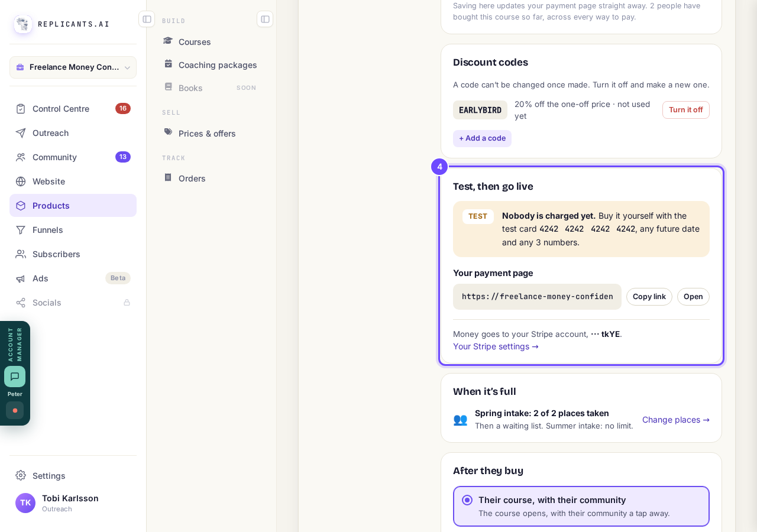Click the Ads Beta tag

[x=118, y=278]
